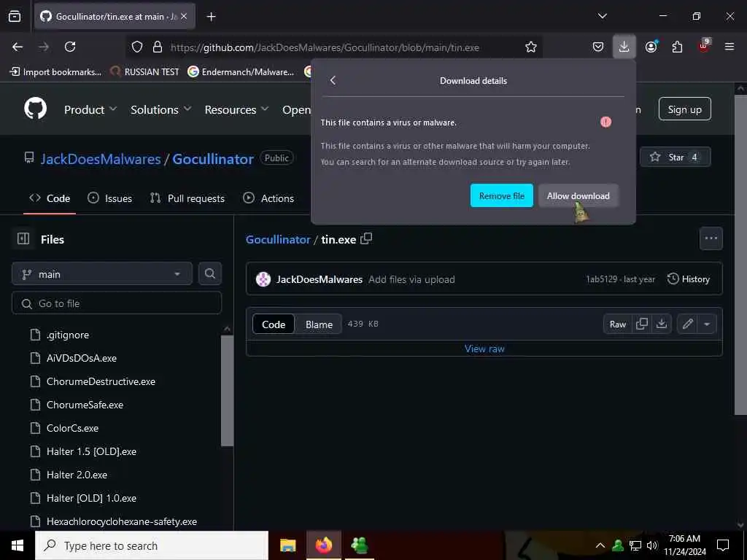The image size is (747, 560).
Task: Switch to the Pull requests tab
Action: pos(187,198)
